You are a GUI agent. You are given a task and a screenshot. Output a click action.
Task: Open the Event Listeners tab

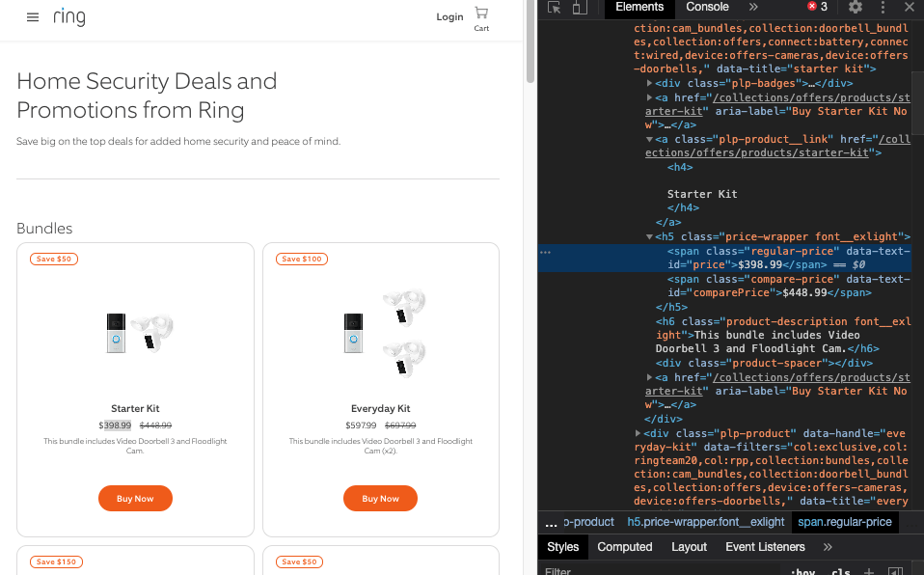pyautogui.click(x=765, y=547)
